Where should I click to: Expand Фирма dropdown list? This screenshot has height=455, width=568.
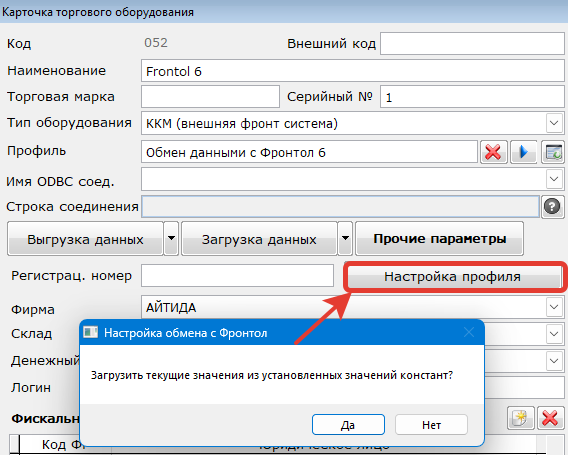pos(554,307)
